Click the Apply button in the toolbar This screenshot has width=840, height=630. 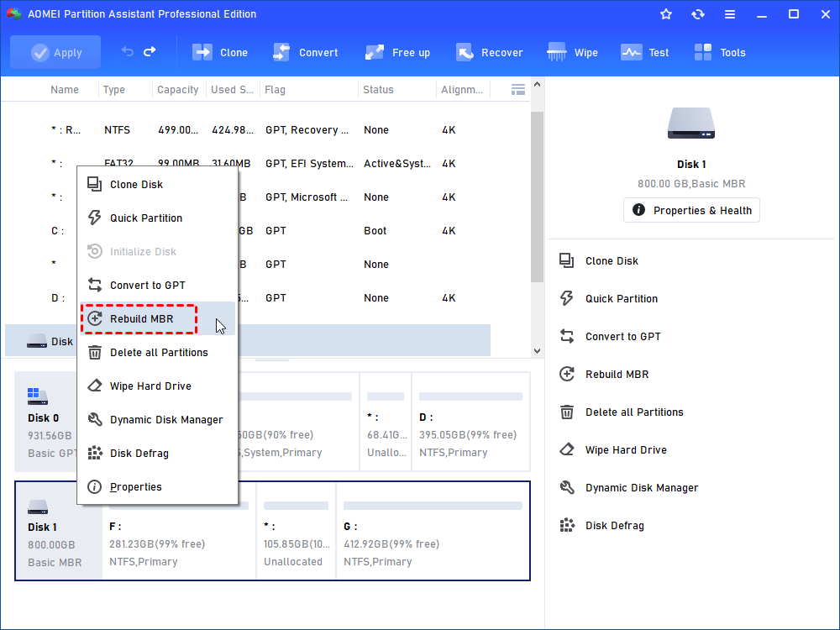point(55,52)
